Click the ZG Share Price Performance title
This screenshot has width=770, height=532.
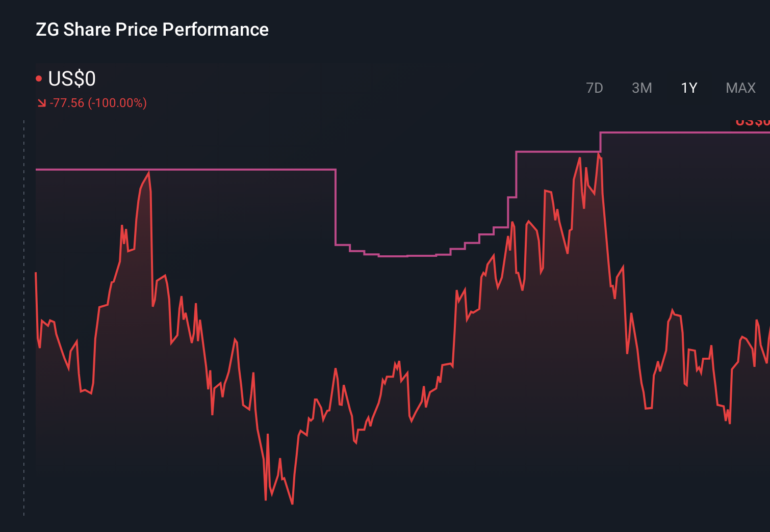[151, 29]
